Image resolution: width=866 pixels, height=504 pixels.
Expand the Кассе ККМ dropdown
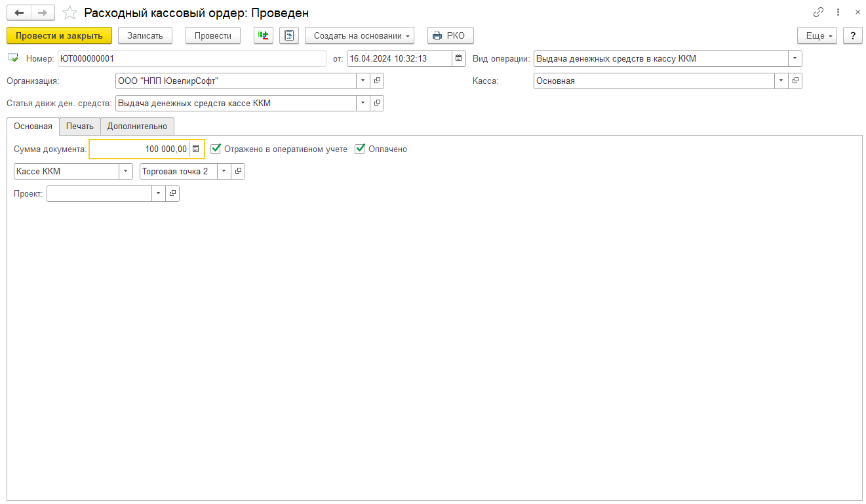tap(126, 171)
